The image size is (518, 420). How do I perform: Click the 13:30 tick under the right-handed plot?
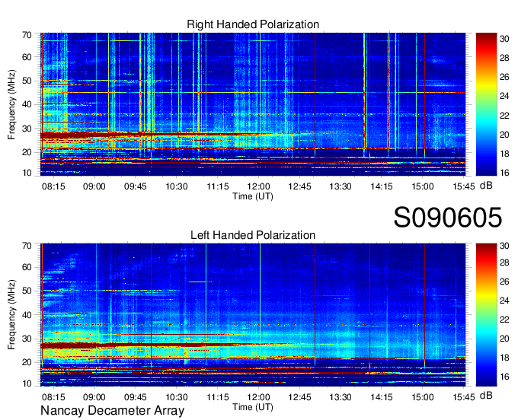coord(341,186)
